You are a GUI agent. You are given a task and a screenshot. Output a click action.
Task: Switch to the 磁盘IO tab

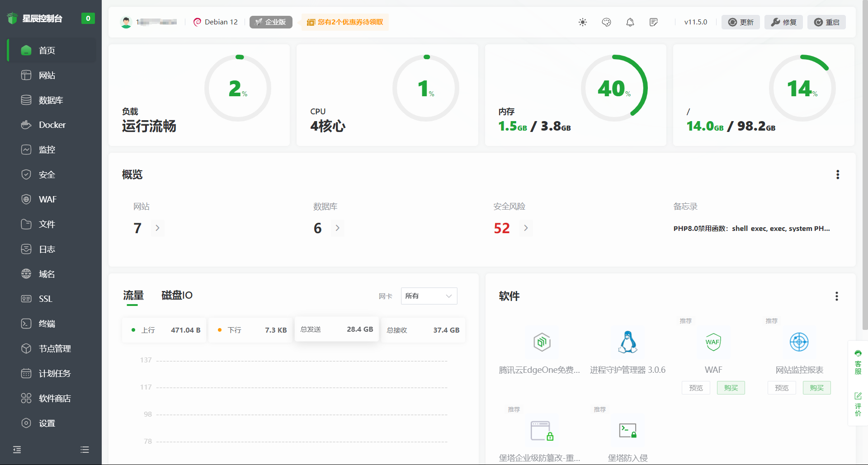177,296
